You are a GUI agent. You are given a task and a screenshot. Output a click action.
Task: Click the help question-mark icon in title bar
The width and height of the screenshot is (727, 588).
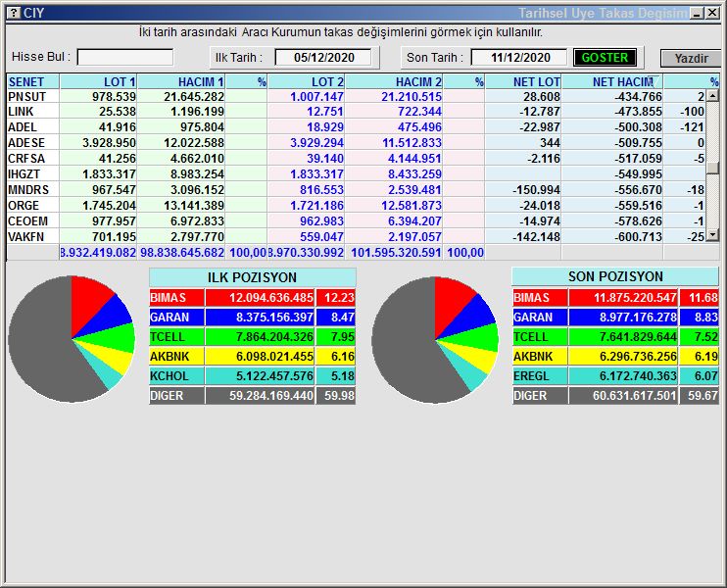point(15,13)
